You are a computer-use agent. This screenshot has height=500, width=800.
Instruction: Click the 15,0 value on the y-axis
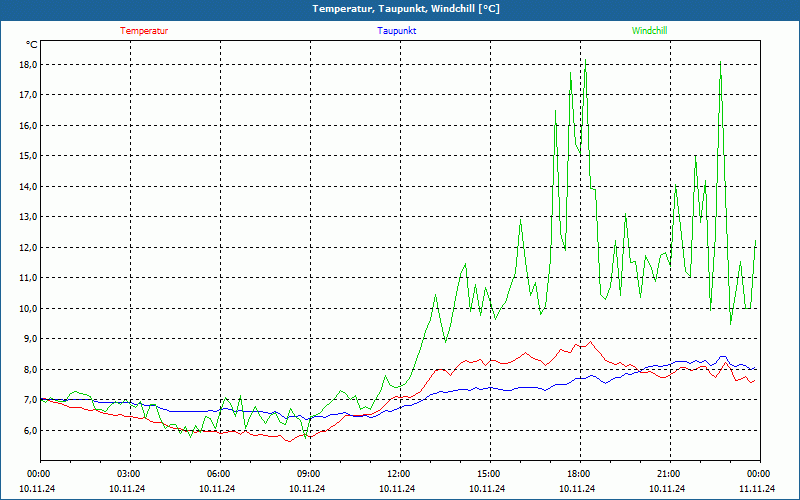[x=27, y=156]
